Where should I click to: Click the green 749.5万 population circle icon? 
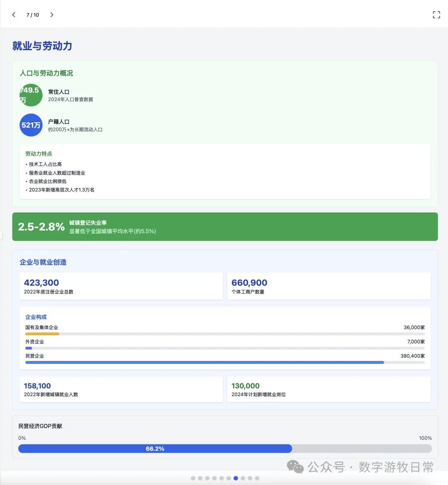[31, 95]
